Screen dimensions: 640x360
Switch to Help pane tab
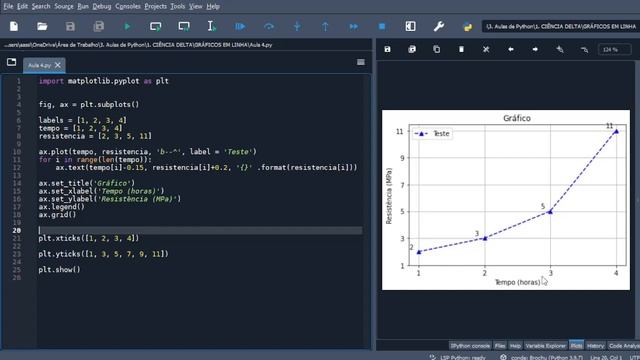[515, 346]
